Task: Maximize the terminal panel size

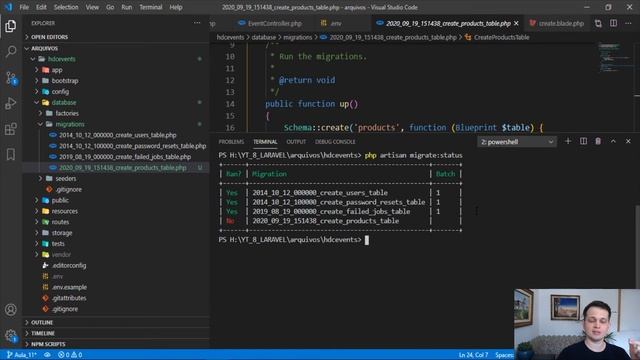Action: pyautogui.click(x=613, y=141)
